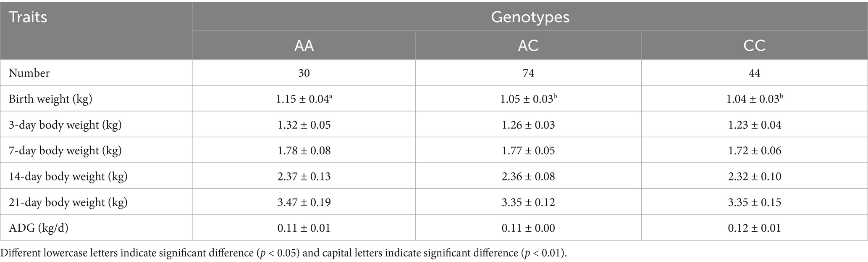Click the 14-day body weight row label
Screen dimensions: 868x262
coord(68,176)
